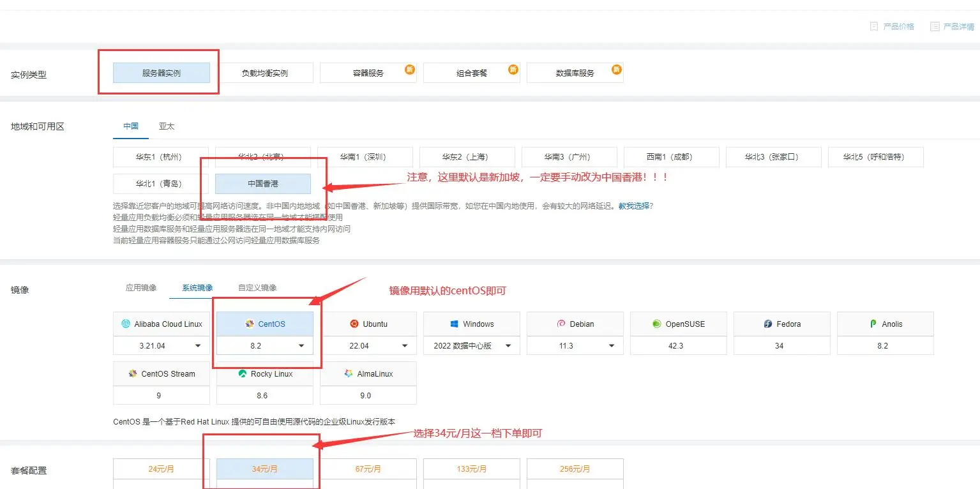The width and height of the screenshot is (980, 489).
Task: Click the Fedora logo icon
Action: [768, 324]
